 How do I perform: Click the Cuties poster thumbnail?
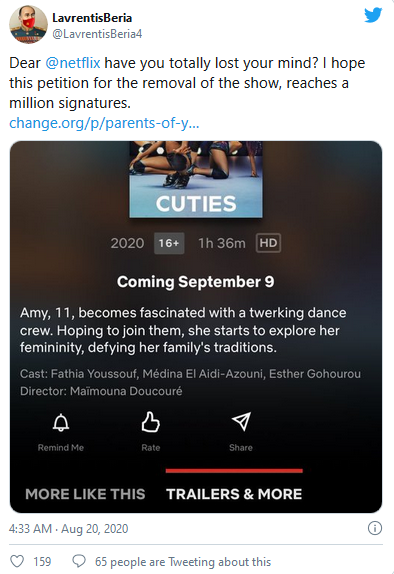196,179
